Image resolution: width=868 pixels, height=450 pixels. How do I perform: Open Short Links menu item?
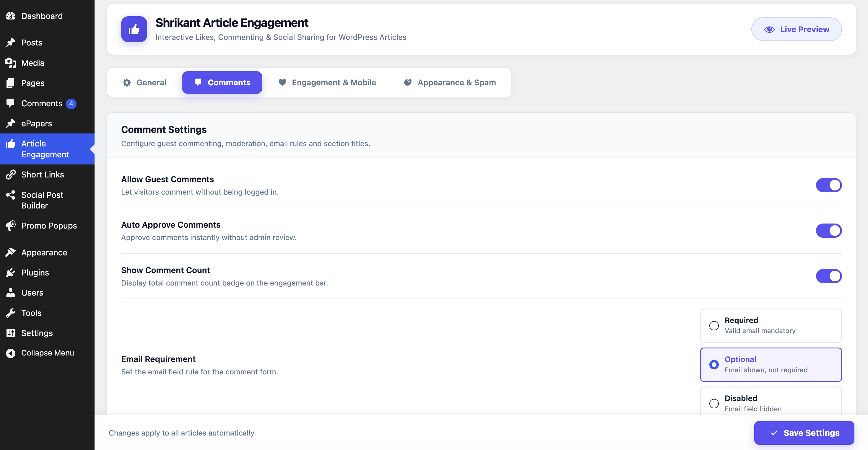pos(47,175)
